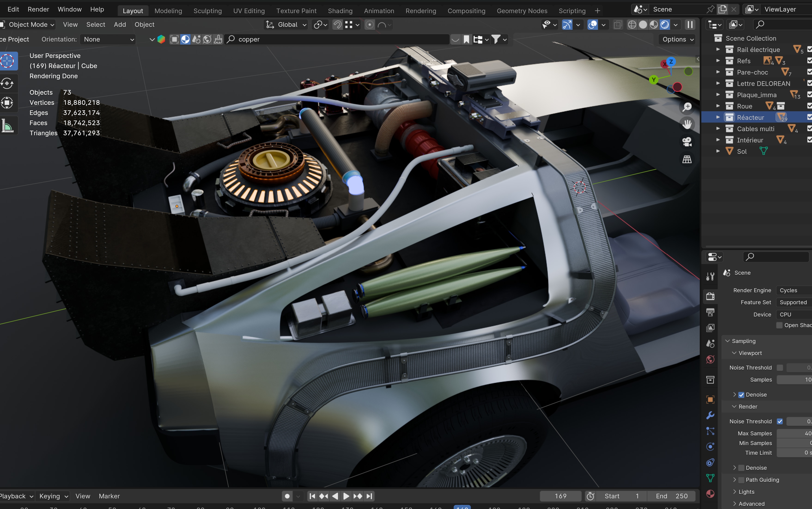Screen dimensions: 812x509
Task: Toggle viewport gizmos
Action: coord(567,24)
